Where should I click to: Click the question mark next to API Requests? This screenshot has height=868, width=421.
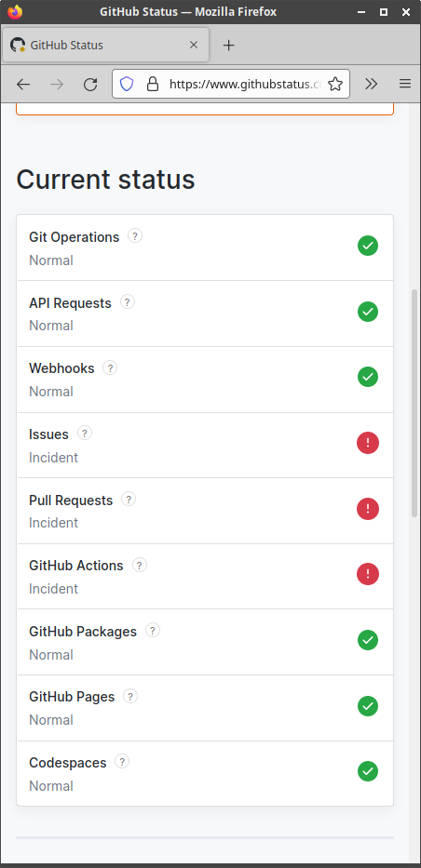coord(128,302)
